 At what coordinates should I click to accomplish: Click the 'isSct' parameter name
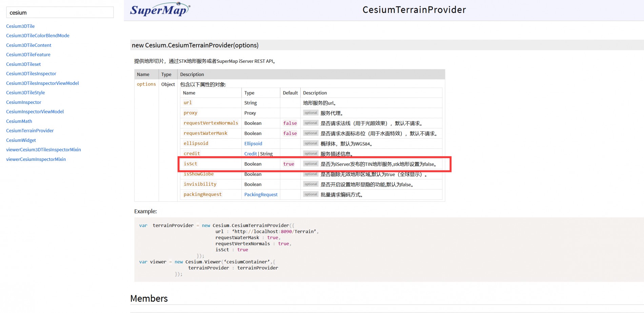tap(190, 164)
